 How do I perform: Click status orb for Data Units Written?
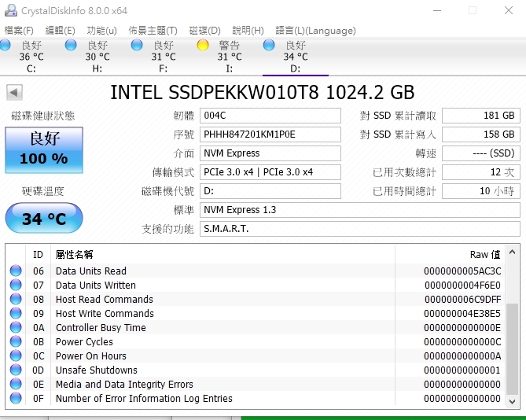coord(16,285)
